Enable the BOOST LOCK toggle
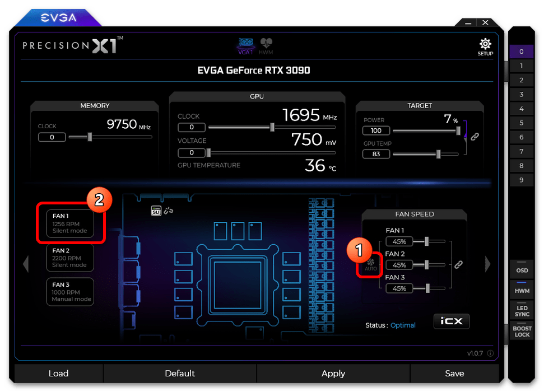544x392 pixels. tap(522, 332)
